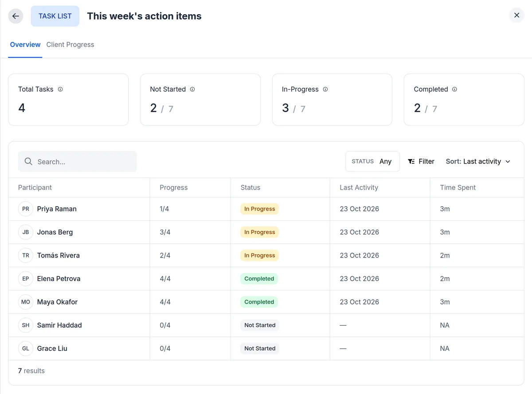Click Elena Petrova's 2m time spent
The height and width of the screenshot is (394, 532).
(445, 278)
